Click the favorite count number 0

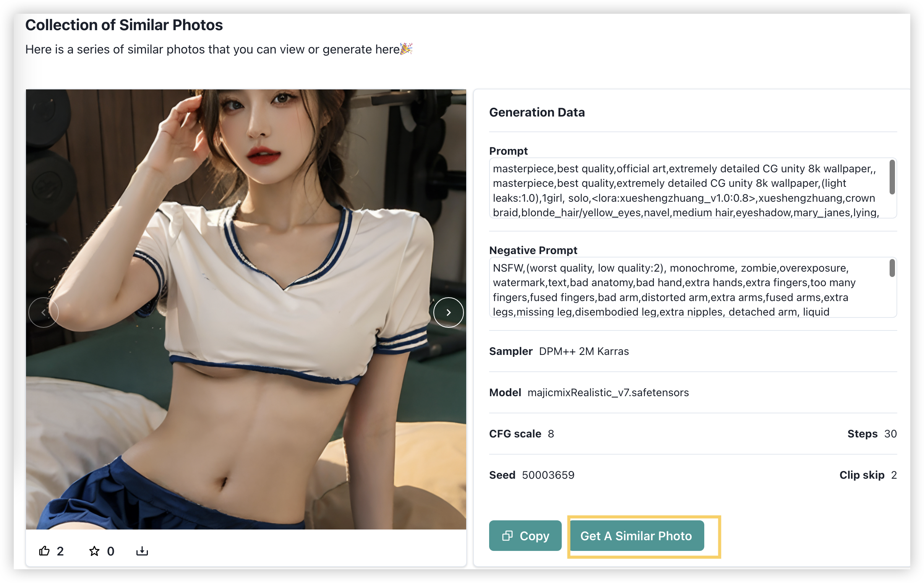110,551
